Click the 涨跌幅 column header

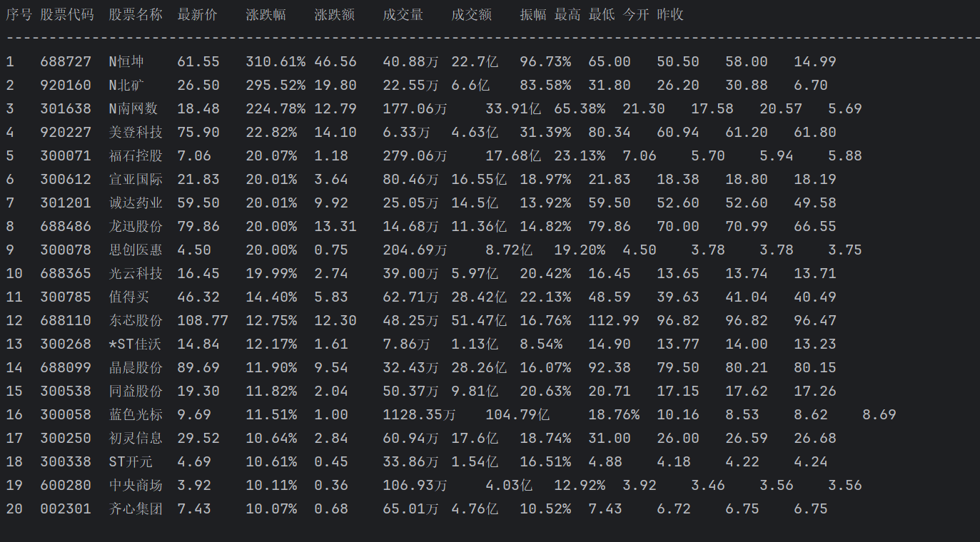pos(266,15)
